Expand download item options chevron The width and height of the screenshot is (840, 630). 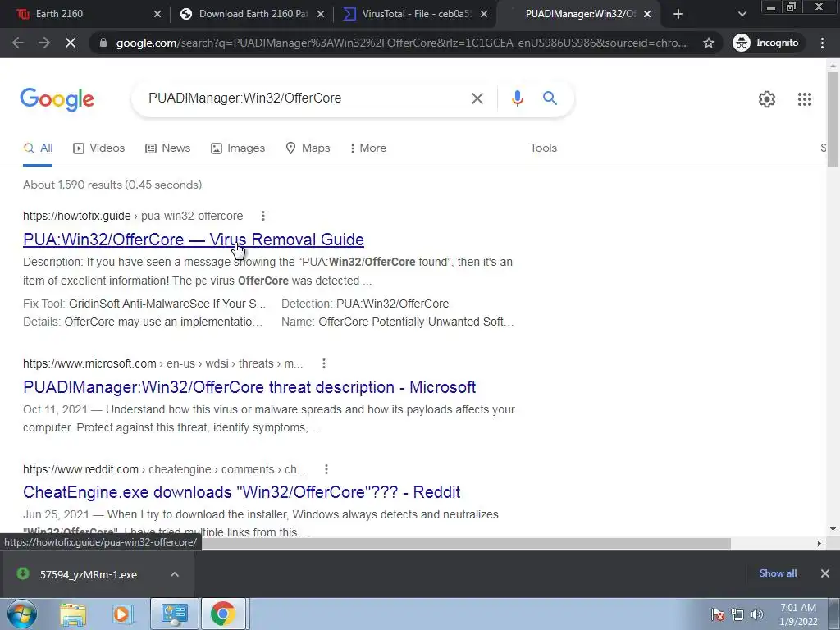(175, 574)
